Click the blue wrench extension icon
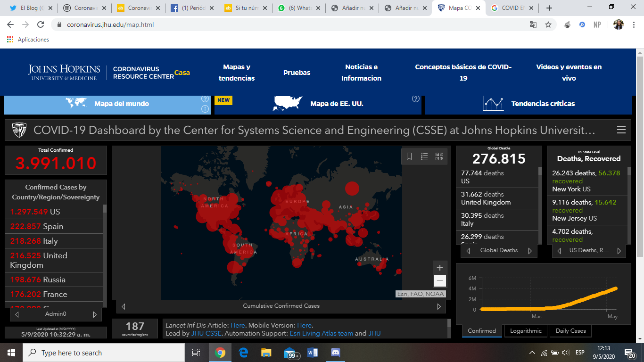 [x=582, y=25]
